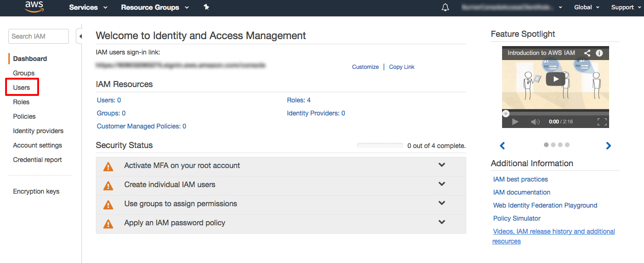The width and height of the screenshot is (644, 263).
Task: Click the video share icon
Action: (x=587, y=53)
